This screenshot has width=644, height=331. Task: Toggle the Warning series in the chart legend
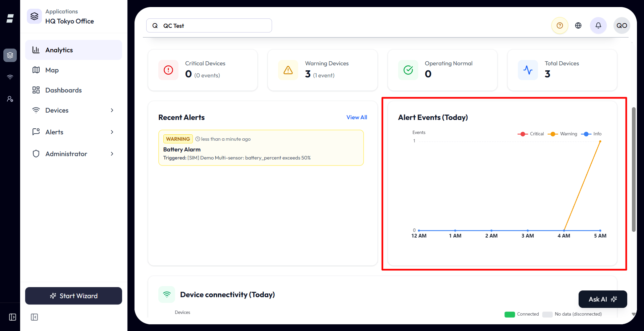[x=562, y=134]
